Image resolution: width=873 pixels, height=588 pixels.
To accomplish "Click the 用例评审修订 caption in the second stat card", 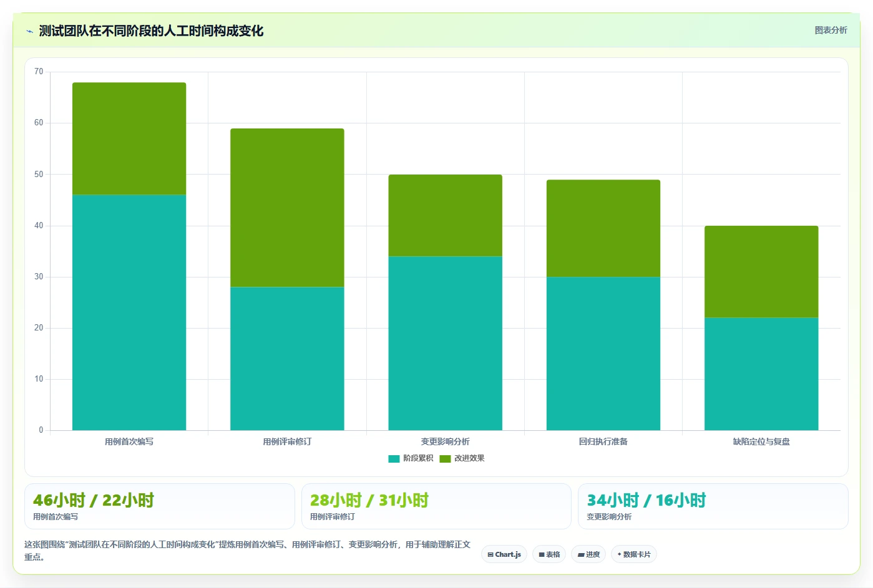I will 333,517.
